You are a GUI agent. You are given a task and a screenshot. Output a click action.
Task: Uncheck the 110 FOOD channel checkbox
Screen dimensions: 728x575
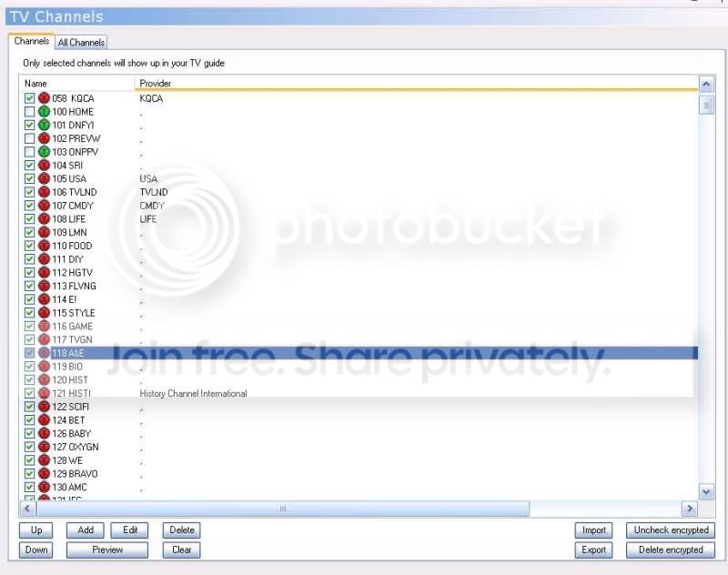click(x=29, y=246)
